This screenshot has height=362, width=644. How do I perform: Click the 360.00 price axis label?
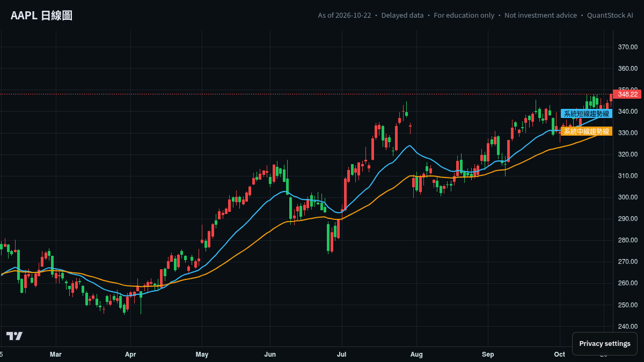pyautogui.click(x=627, y=69)
